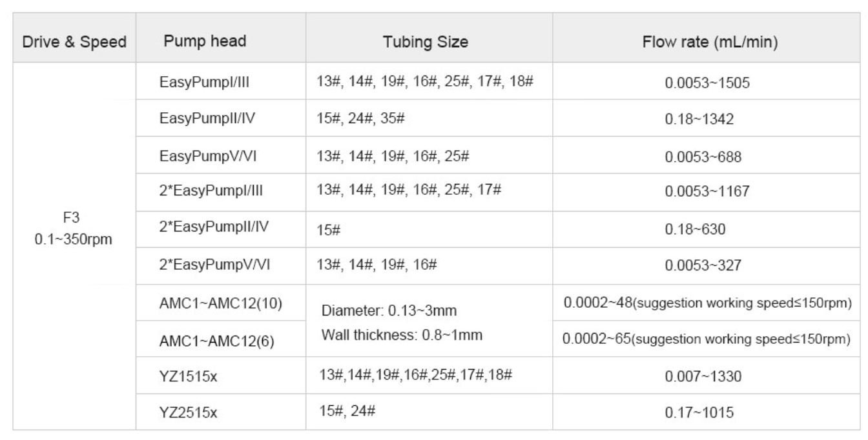Click the Flow rate (mL/min) header
868x440 pixels.
coord(705,43)
